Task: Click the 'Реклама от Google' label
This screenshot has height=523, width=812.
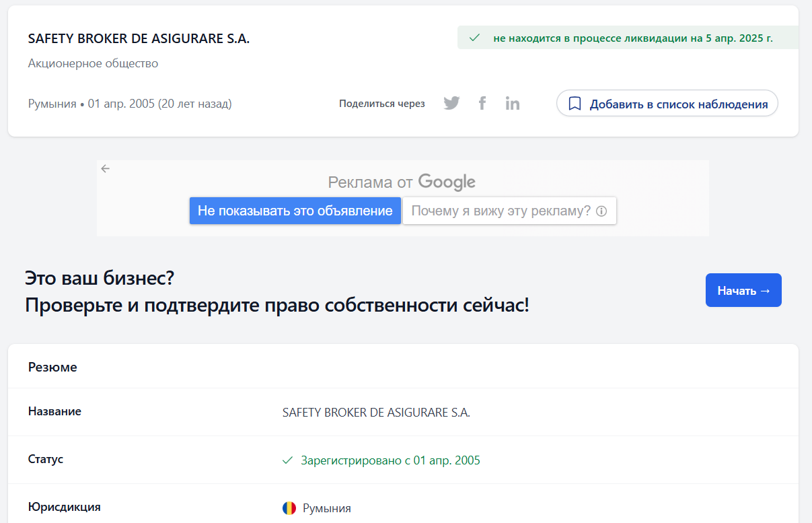Action: [402, 182]
